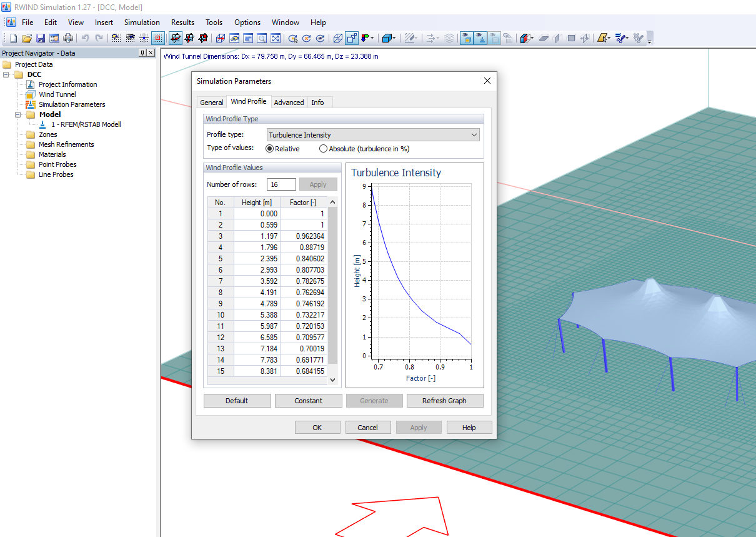
Task: Select 1 - RFEM/RSTAB Modell tree item
Action: [x=86, y=124]
